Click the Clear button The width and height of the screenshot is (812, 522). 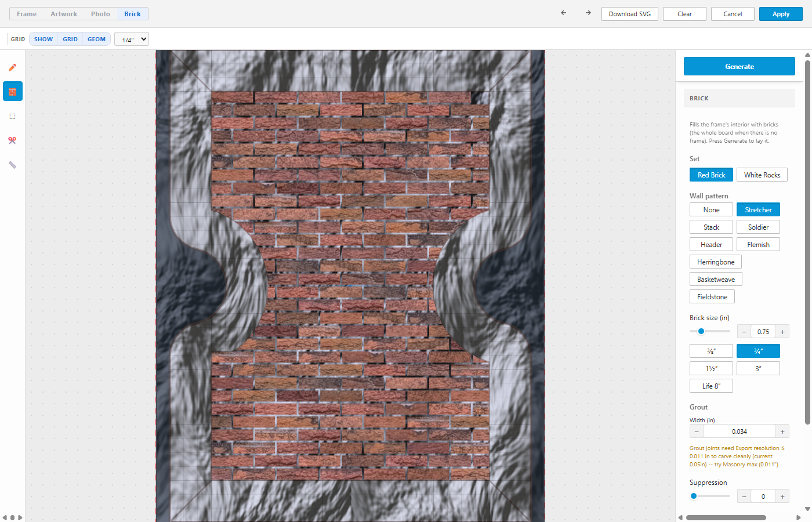(x=684, y=14)
